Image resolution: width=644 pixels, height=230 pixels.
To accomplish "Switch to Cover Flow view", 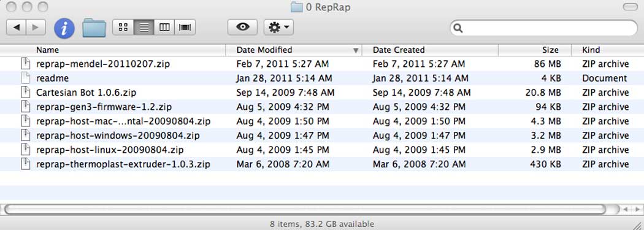I will pos(185,28).
